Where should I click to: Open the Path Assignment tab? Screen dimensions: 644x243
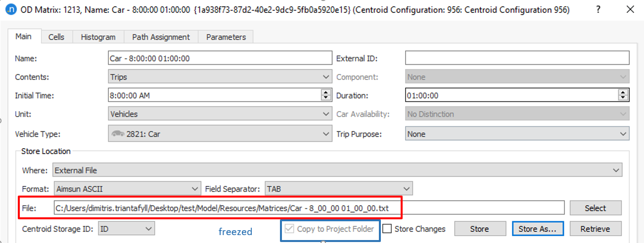pyautogui.click(x=161, y=37)
